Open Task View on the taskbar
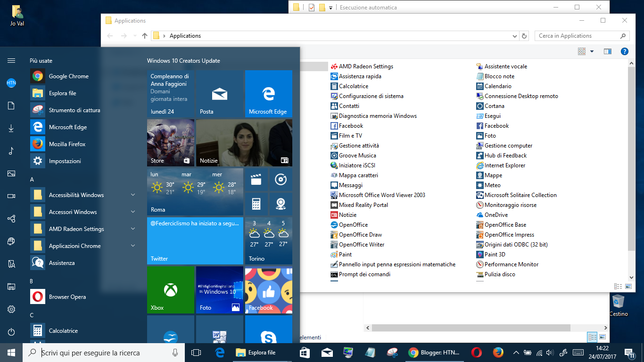The width and height of the screenshot is (644, 362). click(196, 353)
